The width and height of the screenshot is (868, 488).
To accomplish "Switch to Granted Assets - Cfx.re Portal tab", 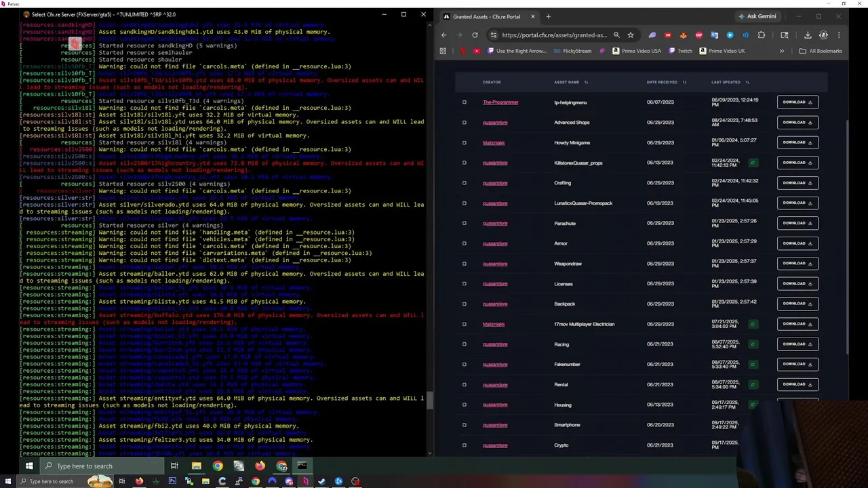I will (x=486, y=16).
